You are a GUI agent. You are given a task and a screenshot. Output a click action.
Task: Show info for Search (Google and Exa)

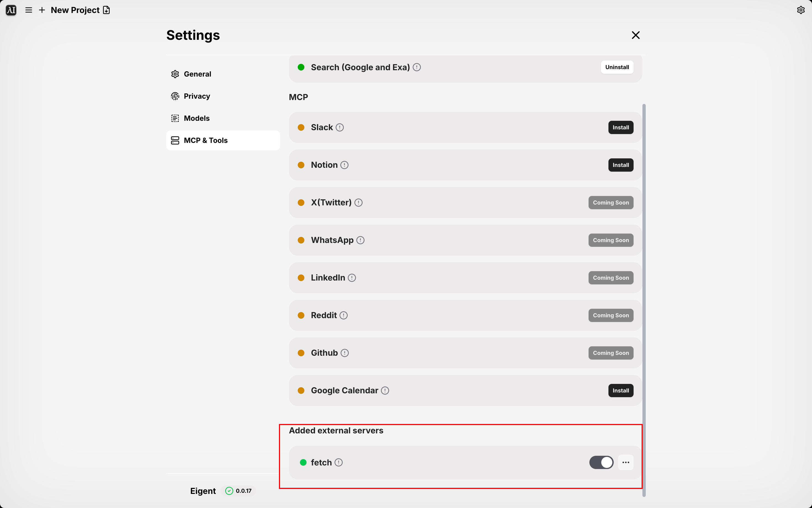[x=416, y=67]
